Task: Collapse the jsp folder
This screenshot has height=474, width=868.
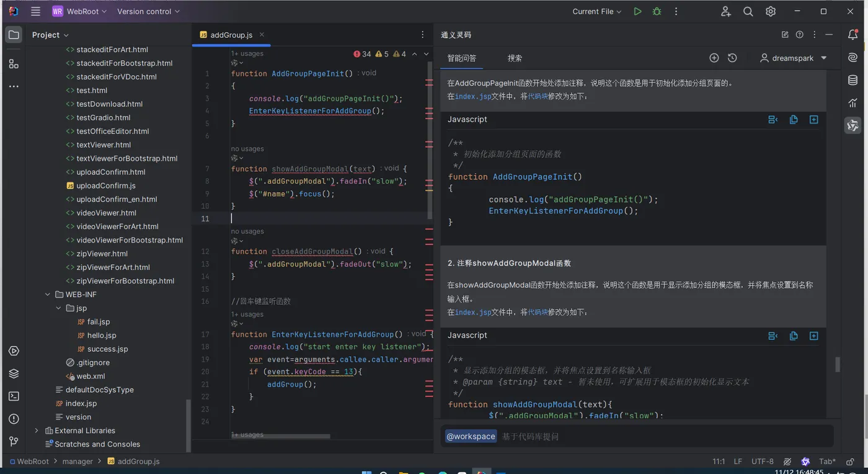Action: [59, 308]
